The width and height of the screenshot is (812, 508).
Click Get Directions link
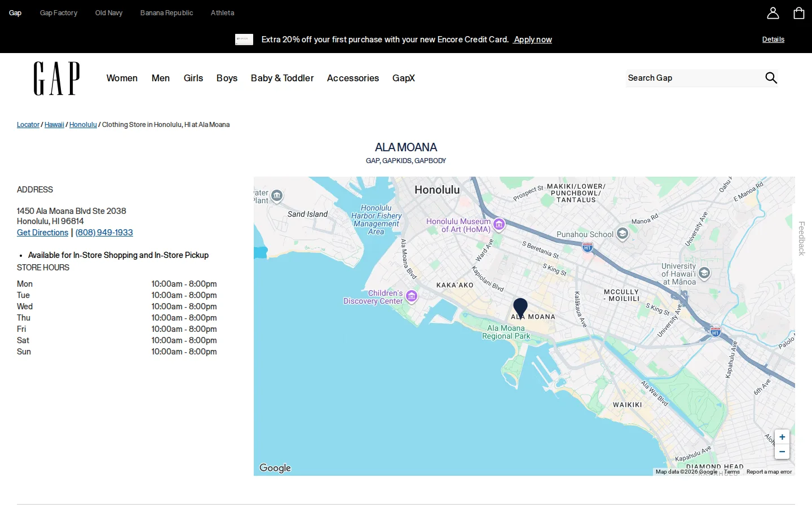pos(42,233)
